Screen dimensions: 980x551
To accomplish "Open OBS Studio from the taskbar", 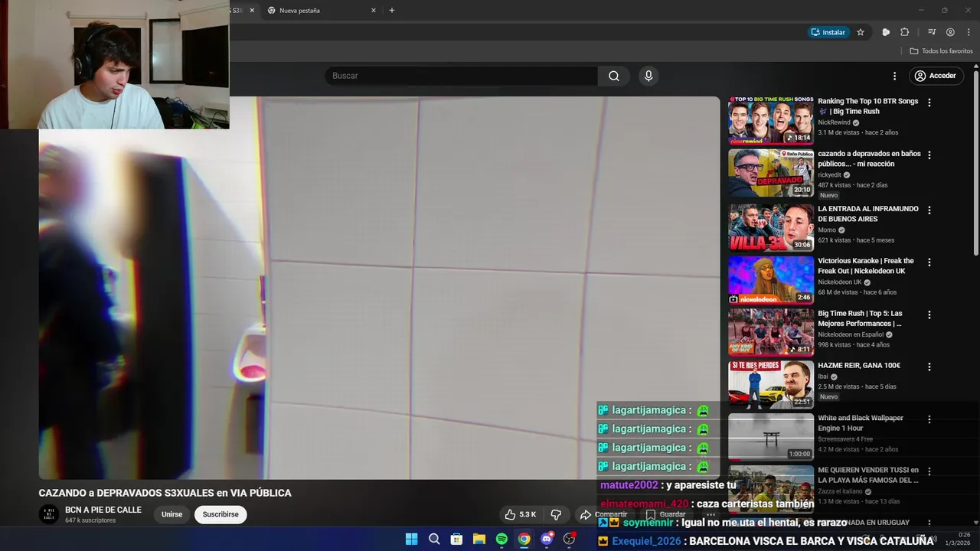I will pyautogui.click(x=569, y=539).
